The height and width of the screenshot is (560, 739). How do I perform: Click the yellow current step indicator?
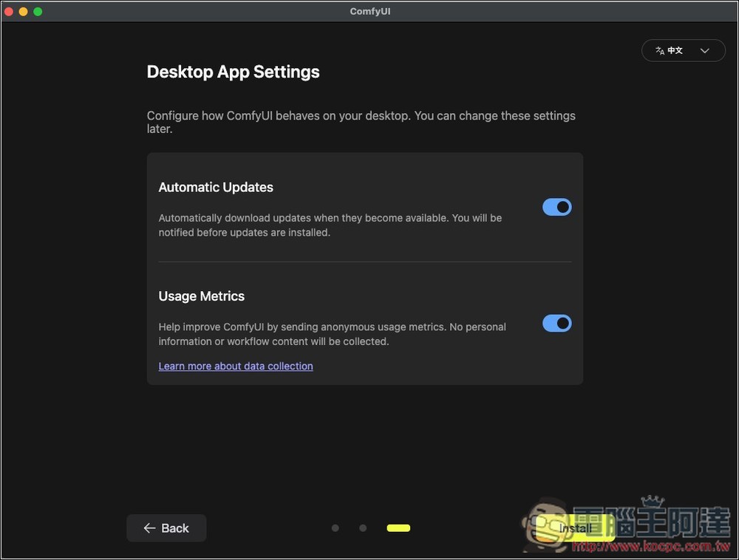click(x=398, y=528)
